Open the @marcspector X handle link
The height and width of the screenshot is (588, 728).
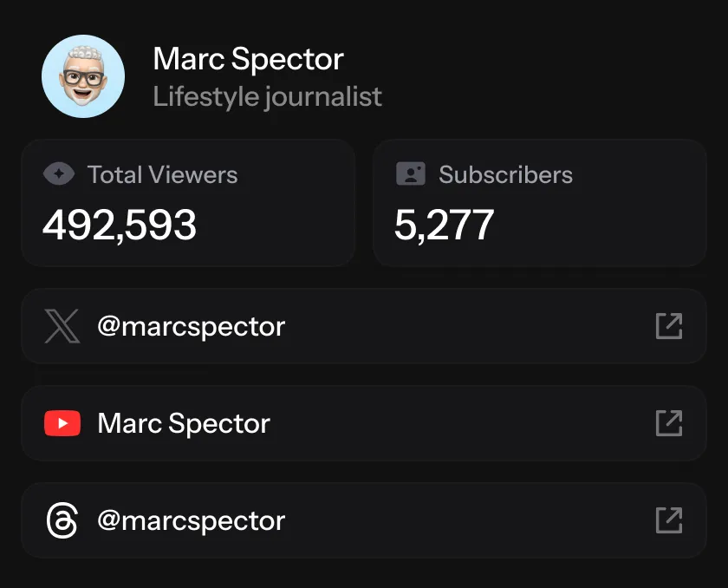coord(191,326)
